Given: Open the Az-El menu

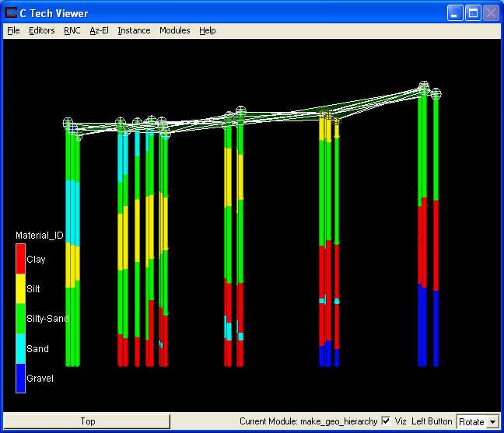Looking at the screenshot, I should pyautogui.click(x=99, y=30).
